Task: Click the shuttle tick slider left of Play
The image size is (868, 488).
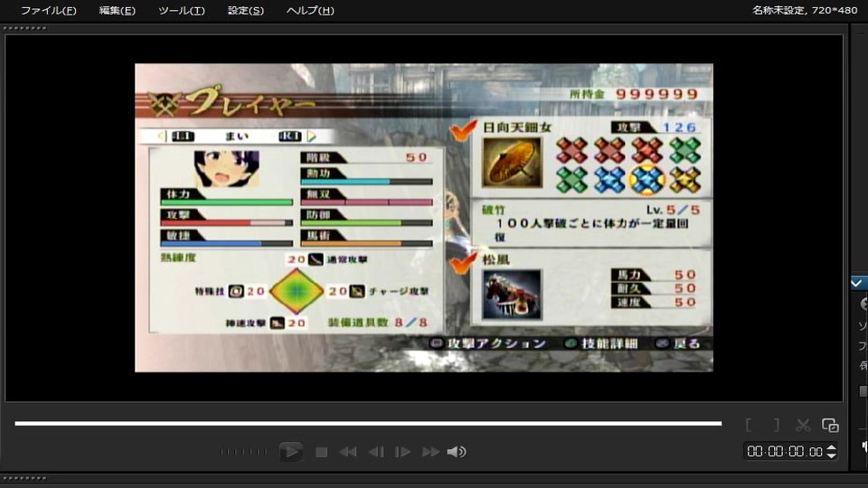Action: click(x=243, y=452)
